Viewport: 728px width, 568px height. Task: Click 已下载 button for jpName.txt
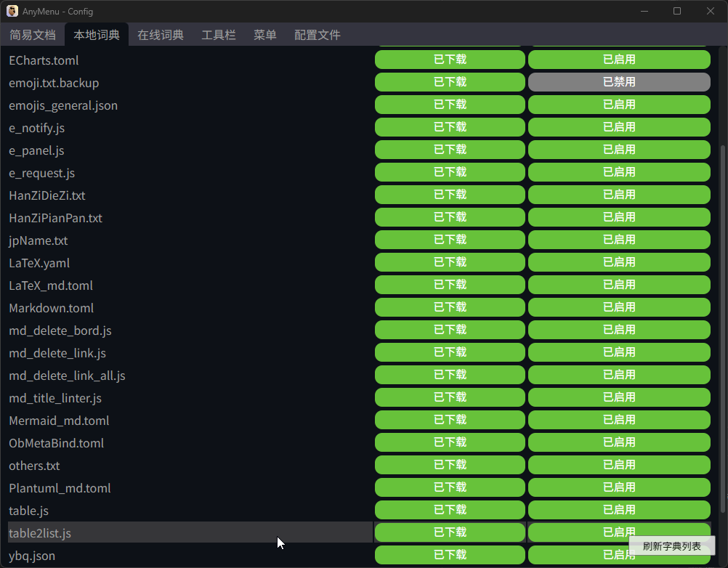pos(450,240)
